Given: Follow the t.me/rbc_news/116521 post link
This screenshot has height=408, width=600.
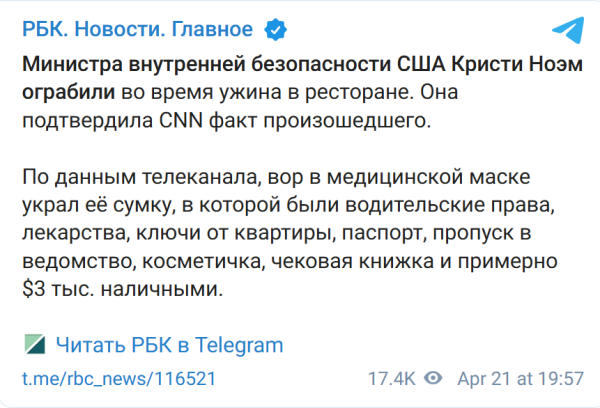Looking at the screenshot, I should 118,380.
